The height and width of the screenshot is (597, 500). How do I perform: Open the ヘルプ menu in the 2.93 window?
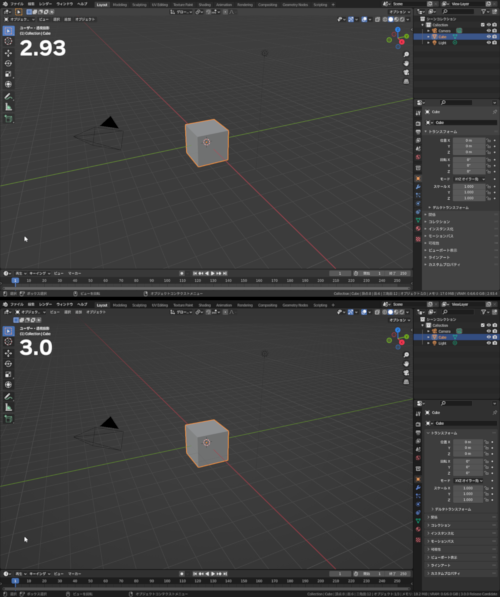tap(82, 4)
